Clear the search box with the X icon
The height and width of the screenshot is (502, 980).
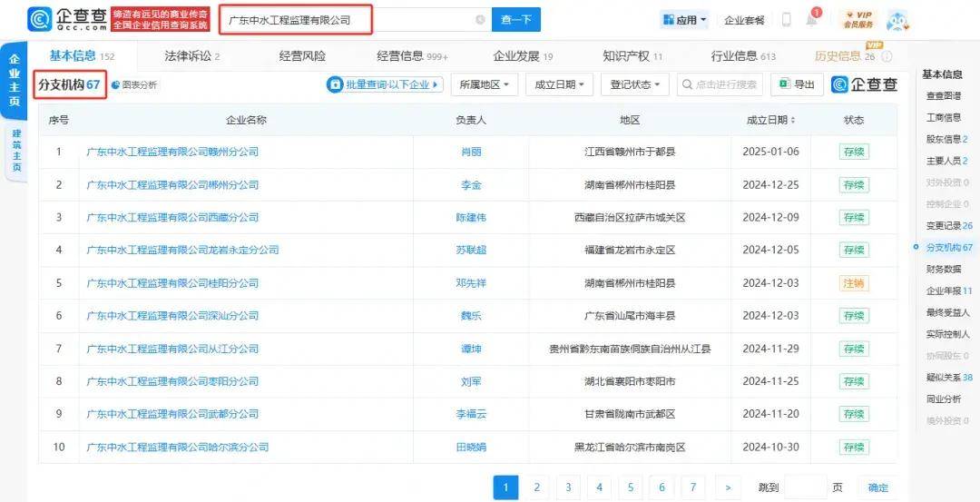[480, 20]
